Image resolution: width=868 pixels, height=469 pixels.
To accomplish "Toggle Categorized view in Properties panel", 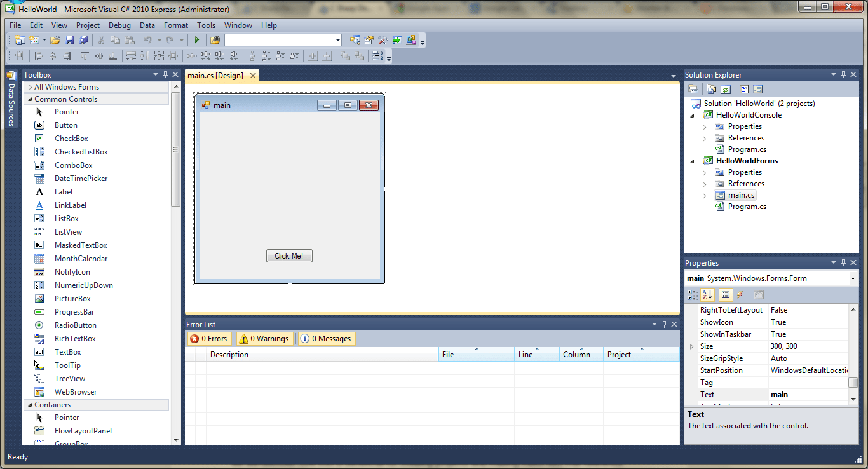I will coord(693,295).
